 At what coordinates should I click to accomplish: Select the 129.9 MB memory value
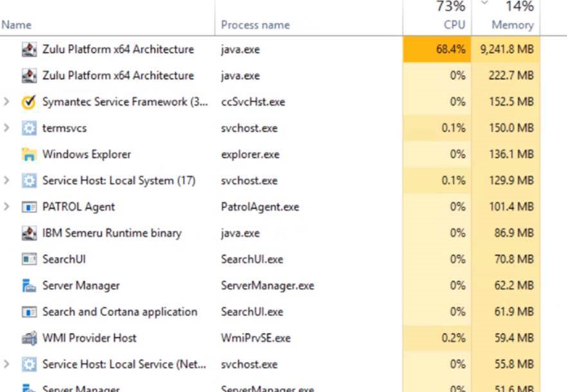[511, 181]
